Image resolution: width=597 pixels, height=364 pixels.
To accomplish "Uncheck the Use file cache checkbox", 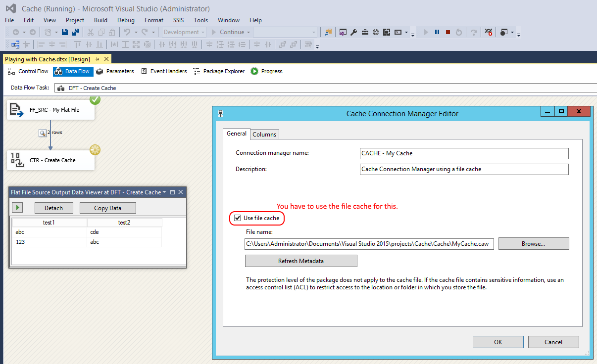I will click(x=238, y=218).
